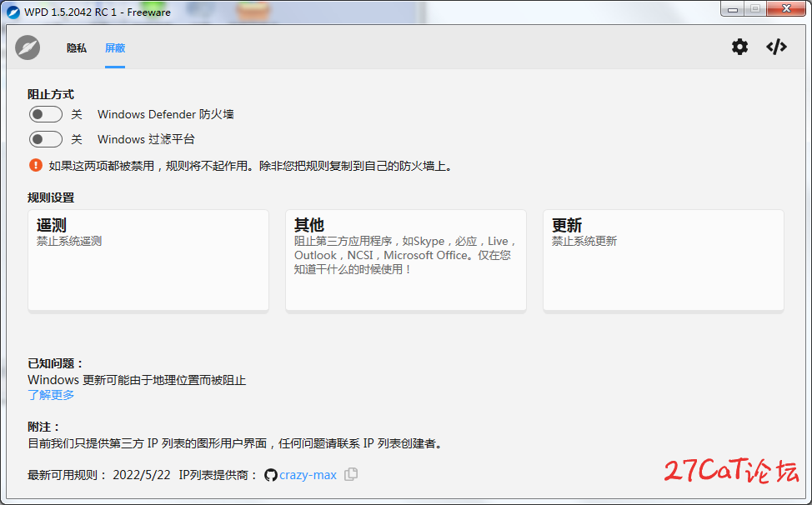Click the 规则设置 heading
This screenshot has width=812, height=505.
(51, 197)
